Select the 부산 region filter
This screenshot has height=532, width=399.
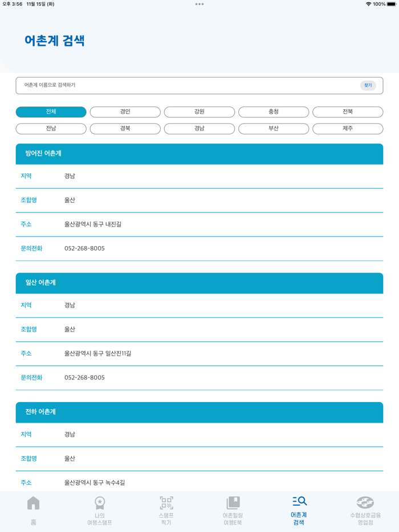(x=274, y=129)
